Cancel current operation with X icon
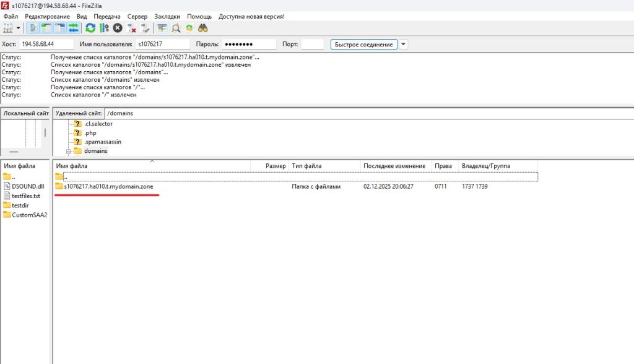The width and height of the screenshot is (634, 364). 118,28
